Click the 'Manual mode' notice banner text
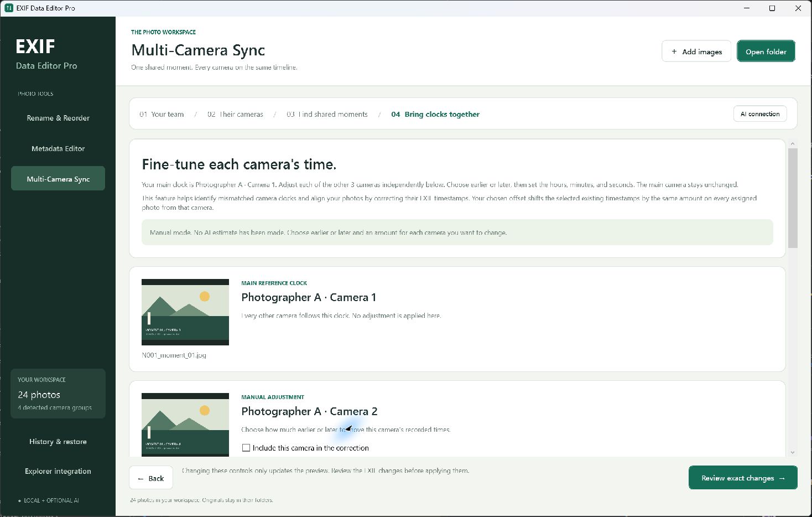This screenshot has width=812, height=517. click(x=328, y=232)
